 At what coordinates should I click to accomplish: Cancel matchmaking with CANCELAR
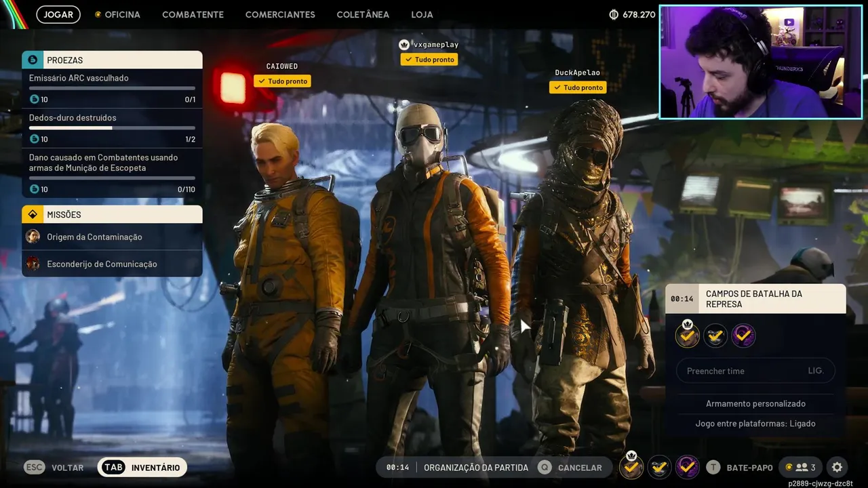[x=570, y=467]
